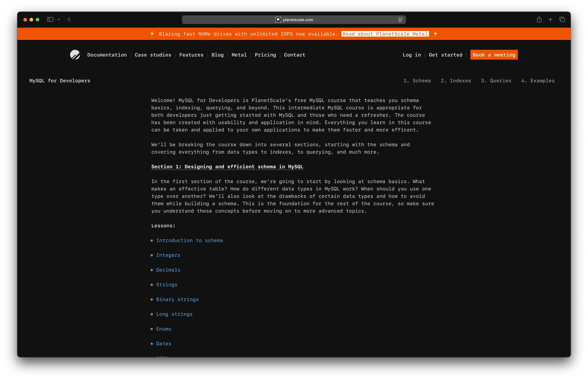
Task: Click the Contact nav link
Action: [294, 55]
